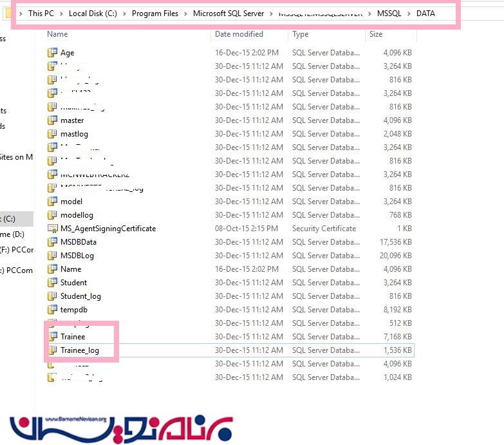Image resolution: width=504 pixels, height=445 pixels.
Task: Click the 20,096 KB size of MSDBLog
Action: [396, 255]
